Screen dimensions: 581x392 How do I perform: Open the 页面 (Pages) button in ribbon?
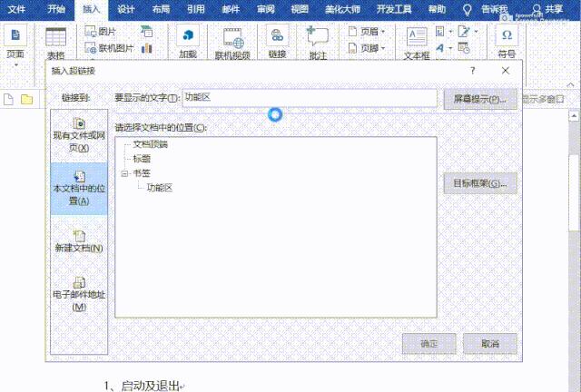pos(15,41)
